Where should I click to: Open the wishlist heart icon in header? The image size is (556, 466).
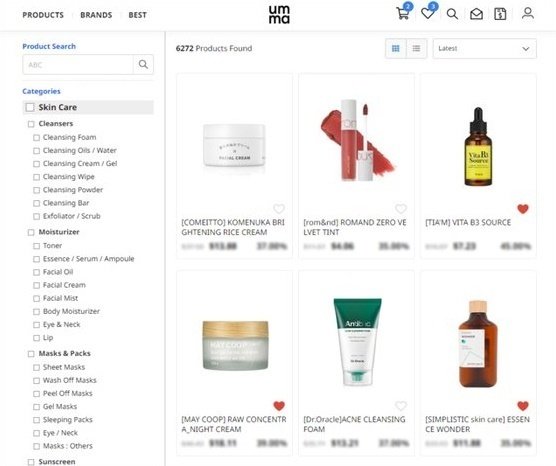click(428, 13)
